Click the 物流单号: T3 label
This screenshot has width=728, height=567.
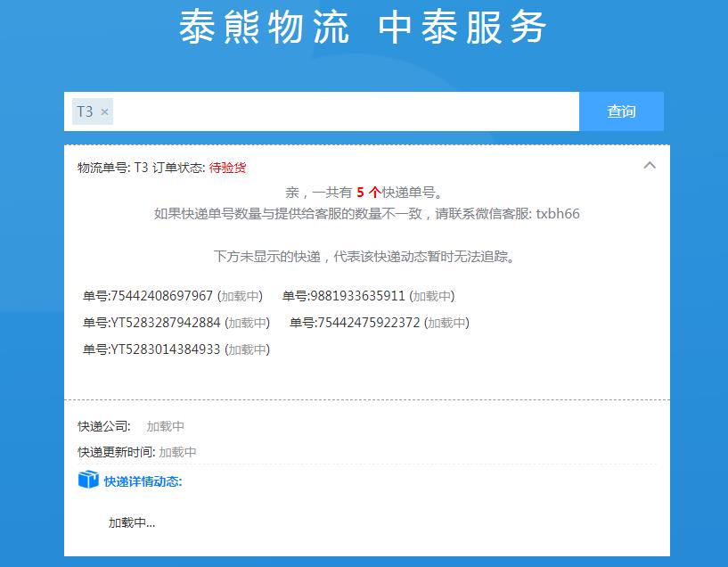[113, 168]
